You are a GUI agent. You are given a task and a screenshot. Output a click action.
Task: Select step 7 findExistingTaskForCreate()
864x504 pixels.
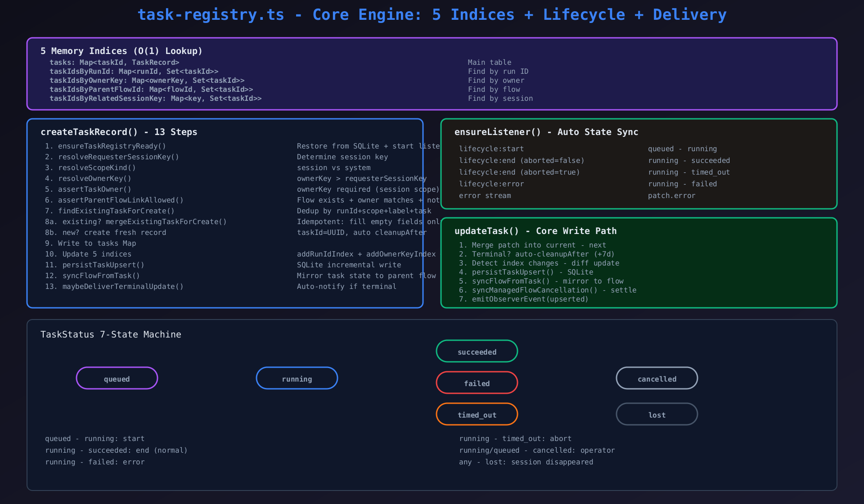pyautogui.click(x=110, y=211)
